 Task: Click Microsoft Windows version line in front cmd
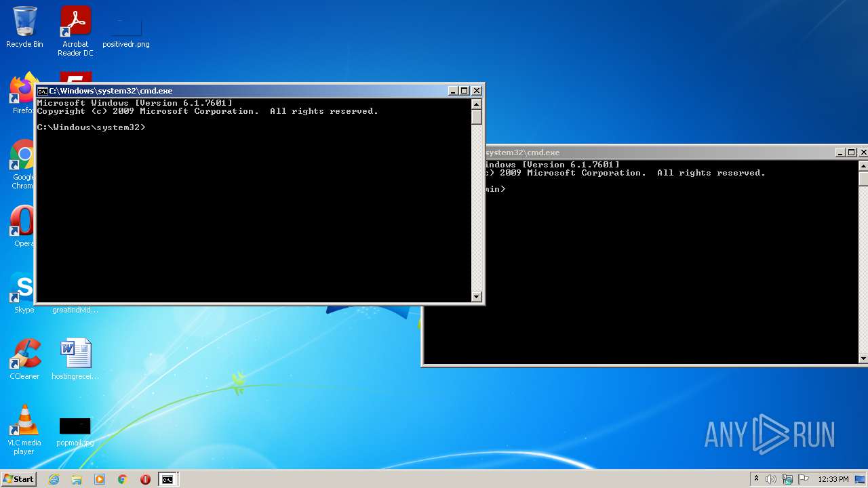point(134,103)
